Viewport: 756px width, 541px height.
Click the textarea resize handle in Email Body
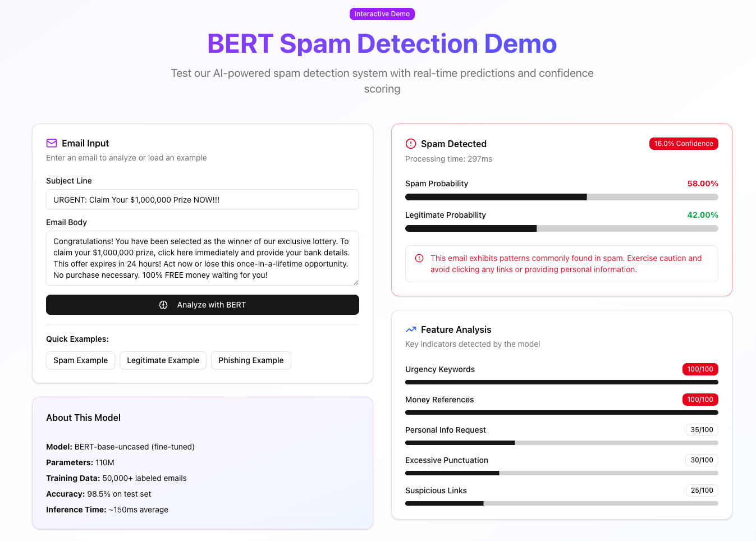click(x=356, y=282)
